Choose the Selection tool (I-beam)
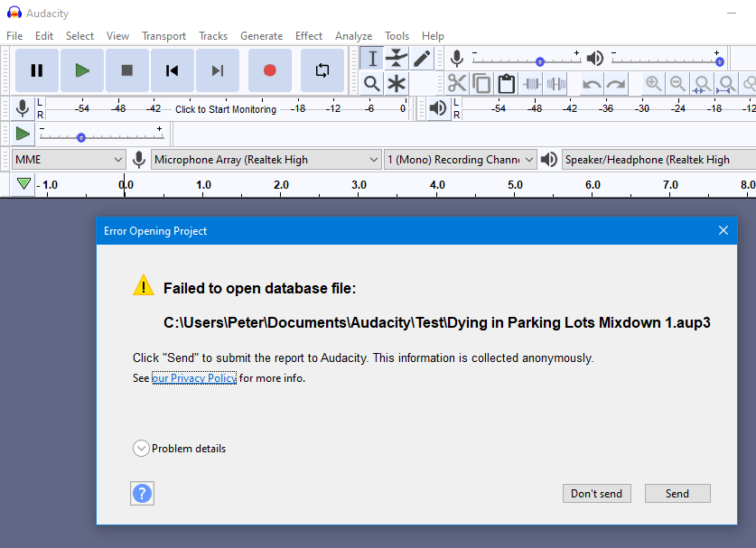756x548 pixels. click(372, 59)
